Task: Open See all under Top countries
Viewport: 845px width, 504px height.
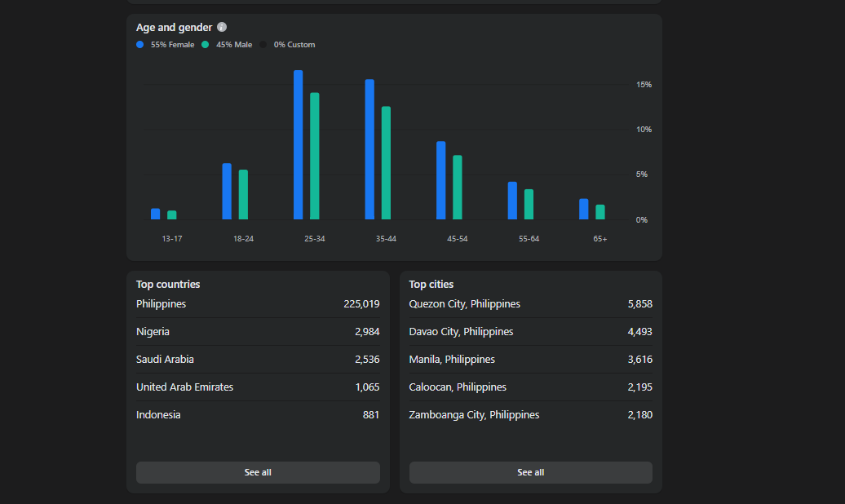Action: tap(258, 472)
